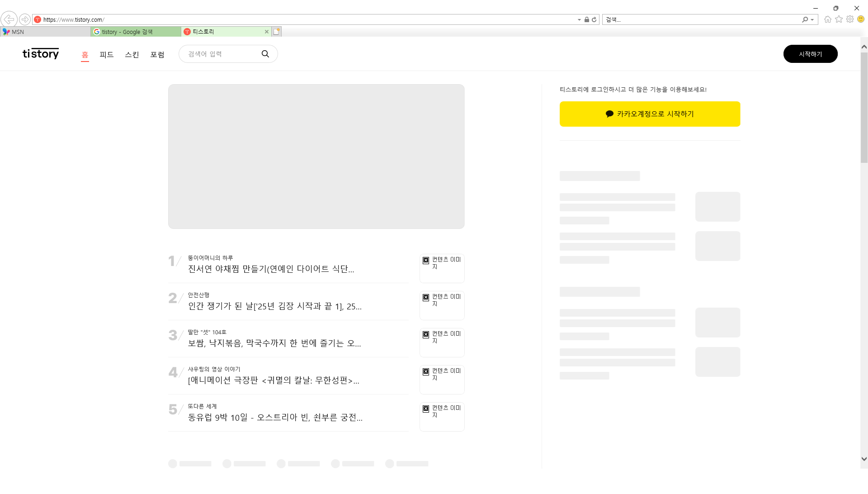Click the tistory logo
This screenshot has height=494, width=868.
point(41,54)
